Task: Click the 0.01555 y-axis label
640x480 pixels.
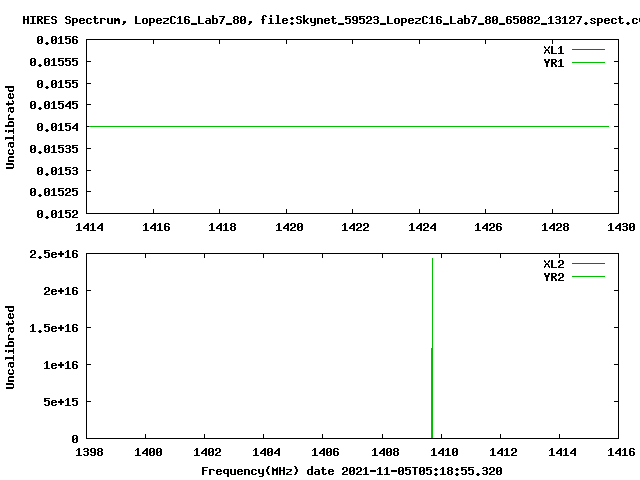Action: 54,62
